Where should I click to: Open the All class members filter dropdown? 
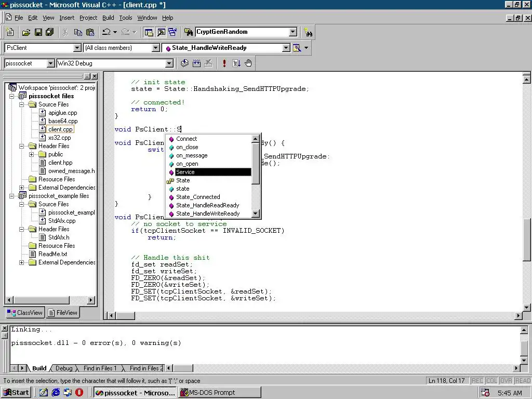click(x=156, y=48)
